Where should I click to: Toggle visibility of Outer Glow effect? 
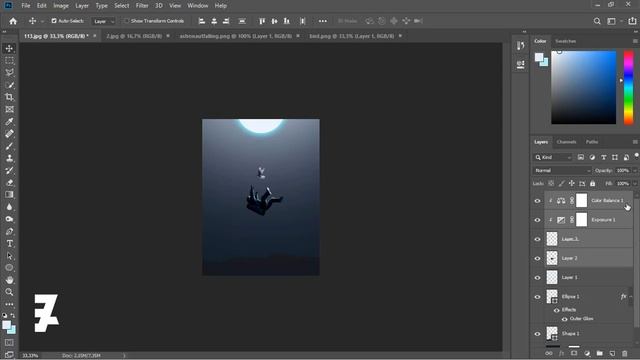point(564,319)
